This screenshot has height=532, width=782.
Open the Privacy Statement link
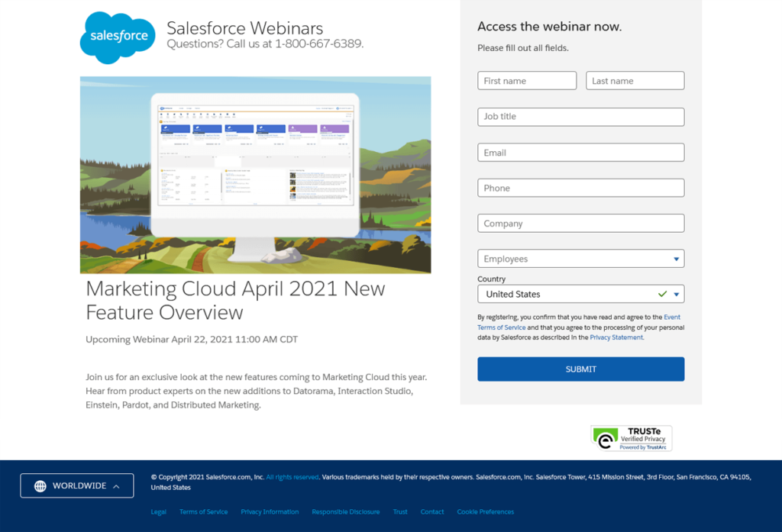[x=616, y=337]
